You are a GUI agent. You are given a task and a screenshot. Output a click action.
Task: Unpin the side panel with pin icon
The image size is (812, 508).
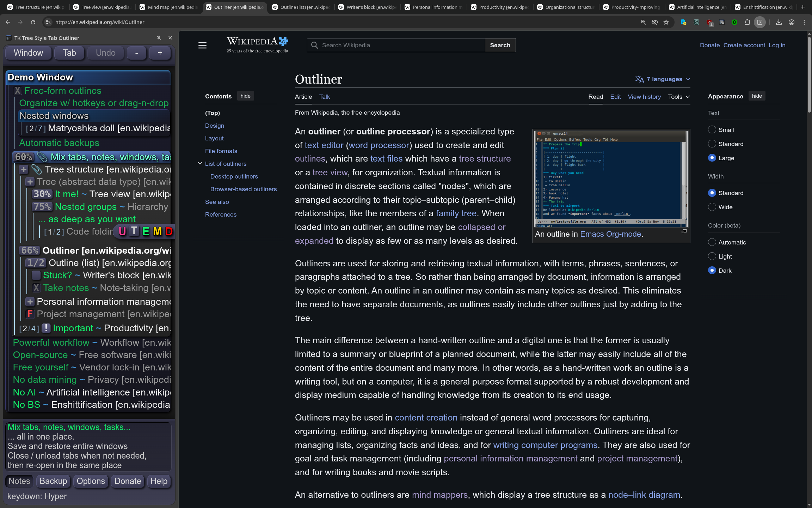(159, 38)
